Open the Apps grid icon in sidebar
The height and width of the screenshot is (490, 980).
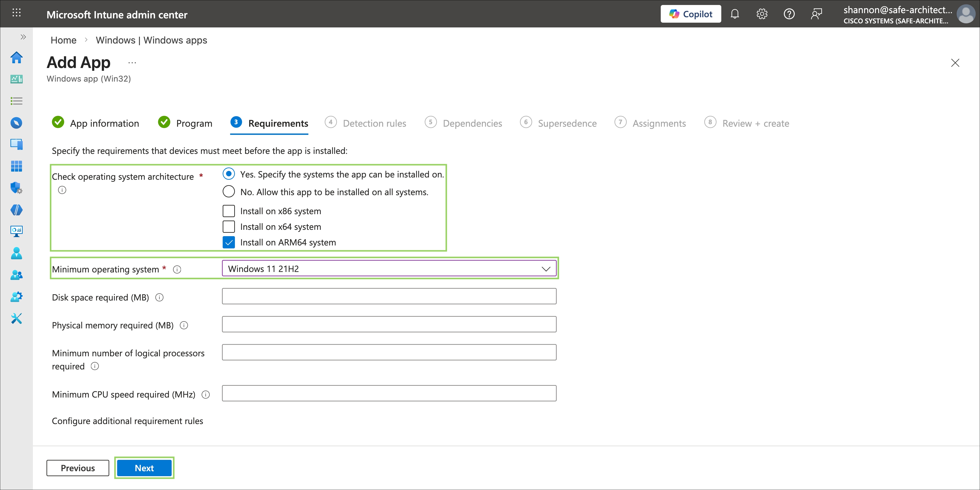[16, 166]
